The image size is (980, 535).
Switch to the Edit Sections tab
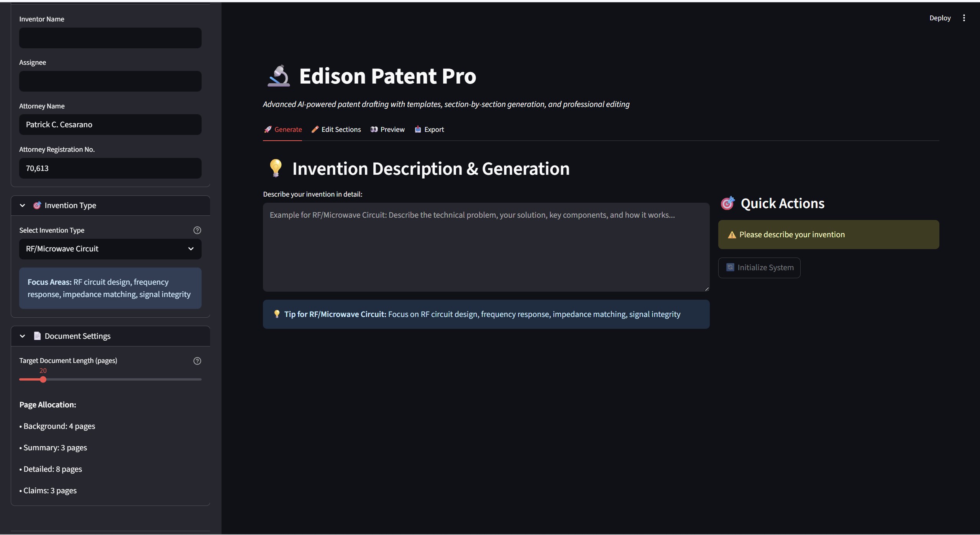pyautogui.click(x=336, y=130)
